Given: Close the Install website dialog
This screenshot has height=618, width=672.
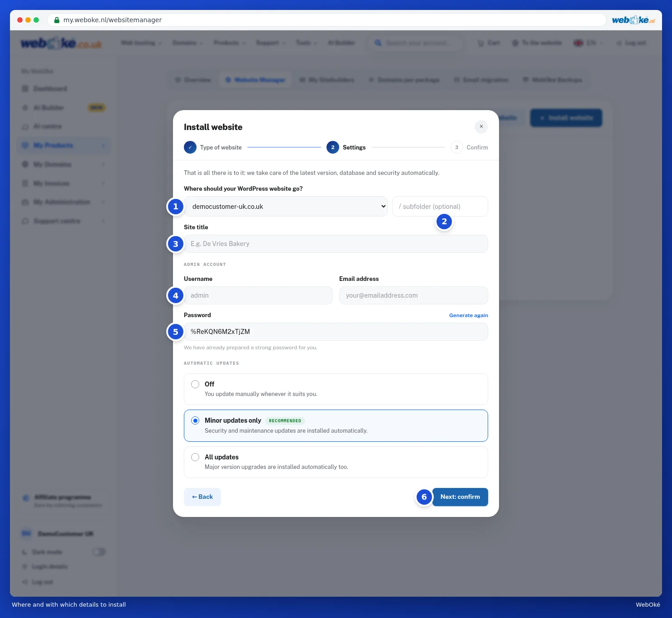Looking at the screenshot, I should (x=481, y=126).
